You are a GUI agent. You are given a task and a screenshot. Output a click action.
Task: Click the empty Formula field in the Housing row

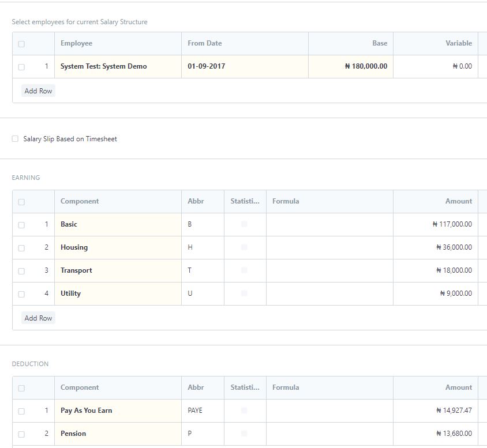point(329,247)
